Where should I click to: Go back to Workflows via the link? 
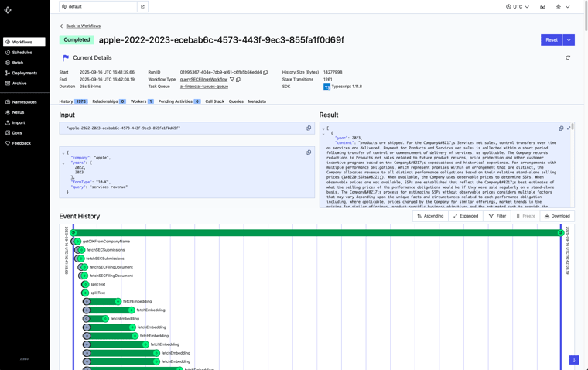(83, 26)
